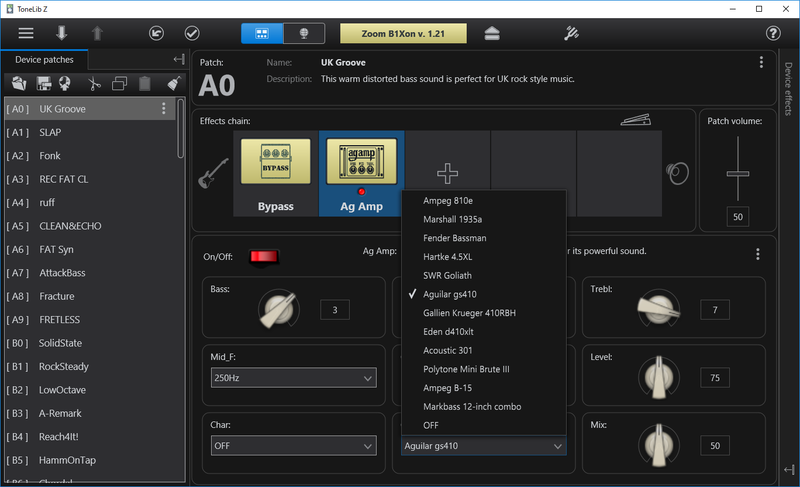Click the Mix knob
Viewport: 800px width, 487px height.
[659, 445]
